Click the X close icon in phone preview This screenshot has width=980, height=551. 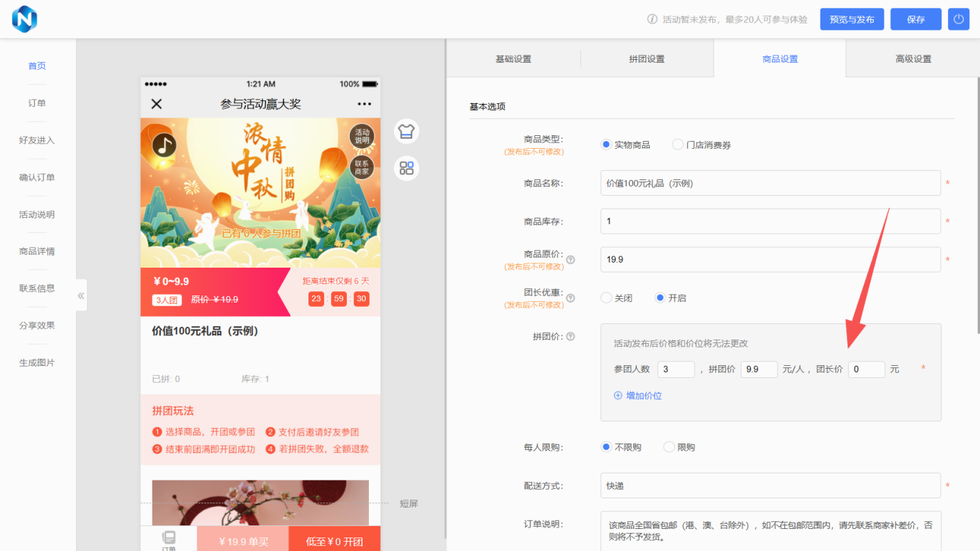point(157,104)
